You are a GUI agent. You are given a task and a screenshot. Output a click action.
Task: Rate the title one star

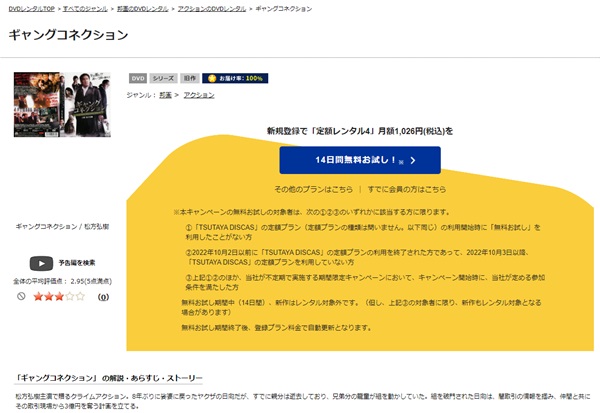pyautogui.click(x=38, y=296)
